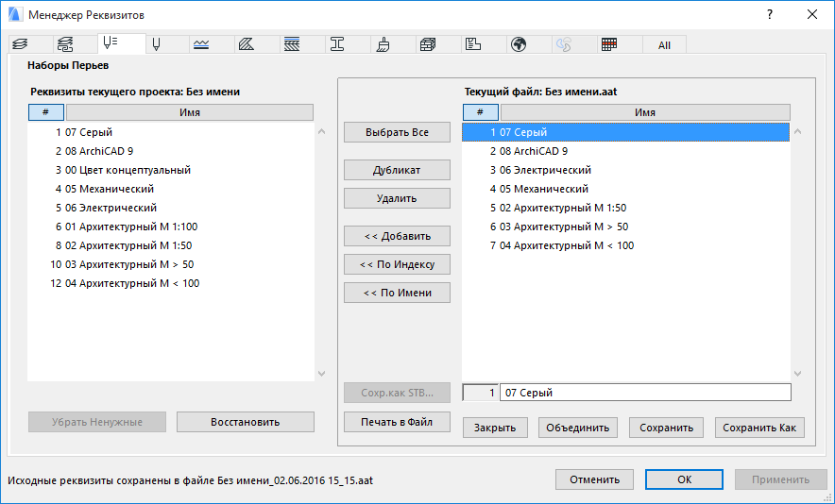Select '08 ArchiCAD 9' in project list
The image size is (835, 504).
point(171,151)
